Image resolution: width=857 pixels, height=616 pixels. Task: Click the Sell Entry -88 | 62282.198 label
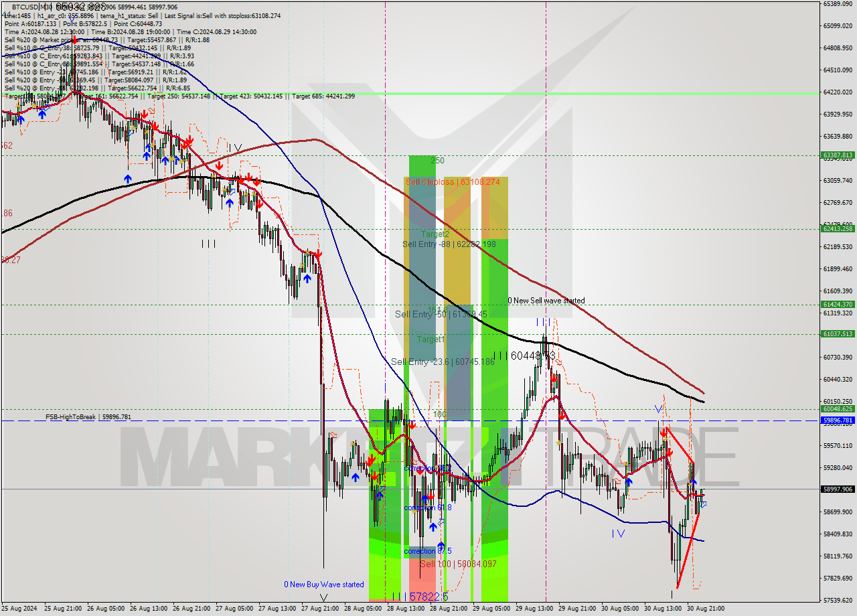point(449,244)
